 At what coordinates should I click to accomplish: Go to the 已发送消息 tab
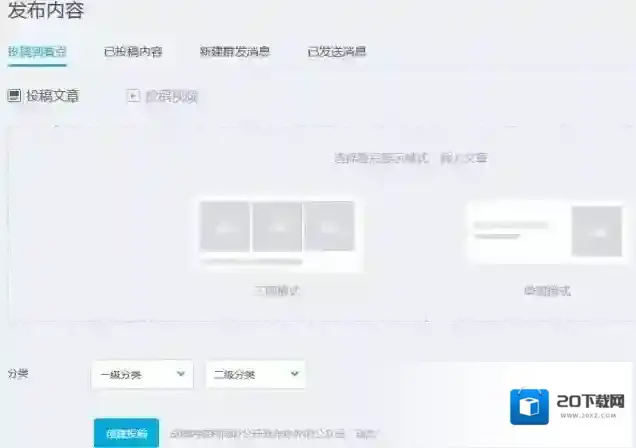point(337,51)
